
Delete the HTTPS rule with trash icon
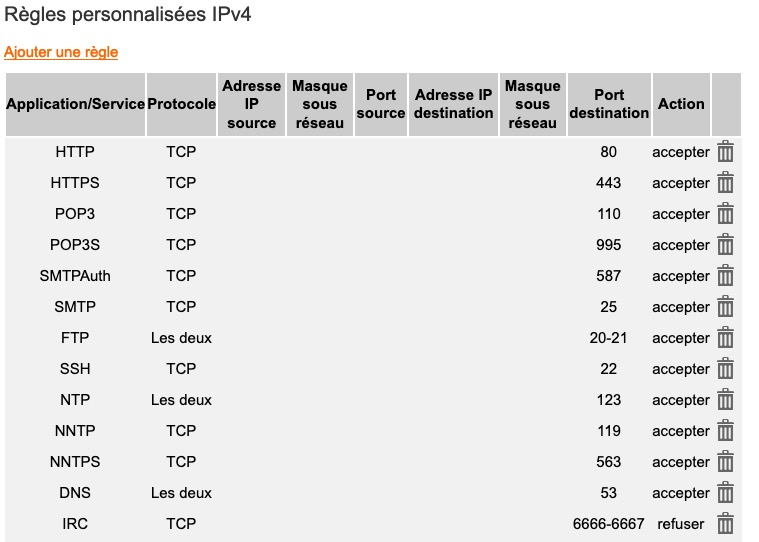click(x=725, y=182)
